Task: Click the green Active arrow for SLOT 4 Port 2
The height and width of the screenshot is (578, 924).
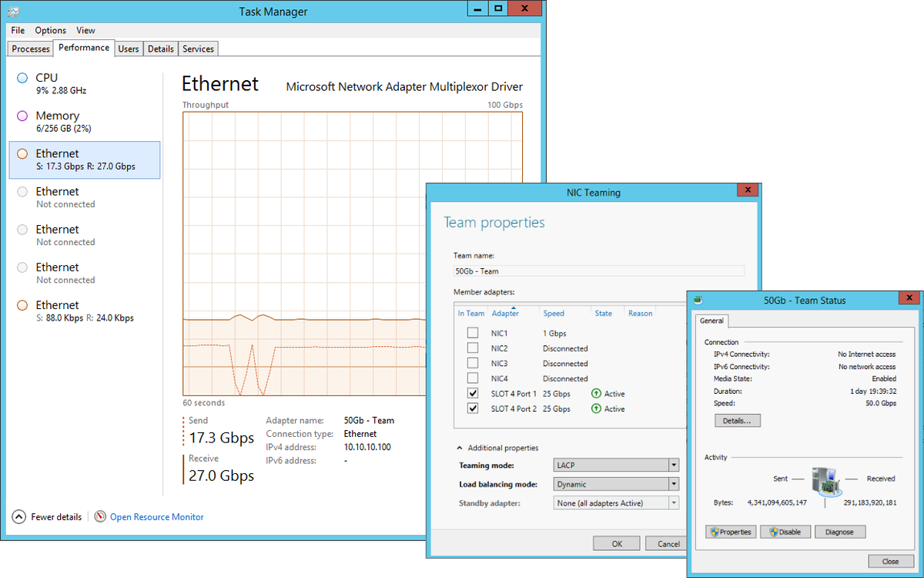Action: pyautogui.click(x=594, y=408)
